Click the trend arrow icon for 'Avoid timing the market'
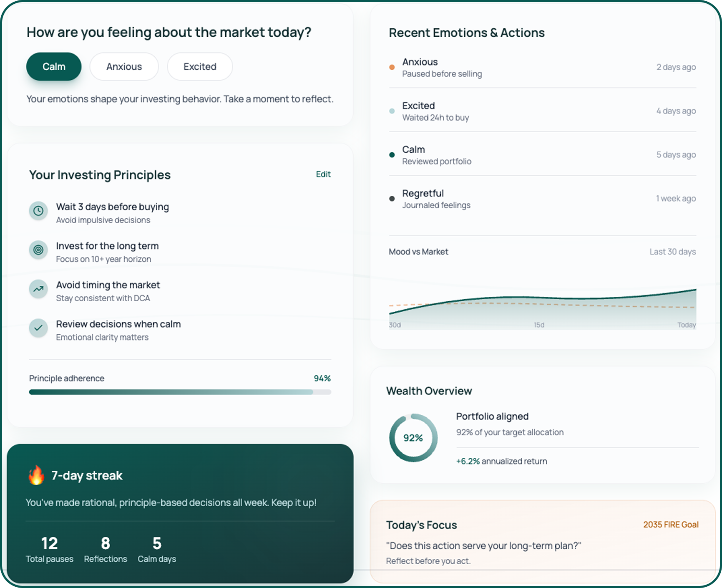 (38, 289)
